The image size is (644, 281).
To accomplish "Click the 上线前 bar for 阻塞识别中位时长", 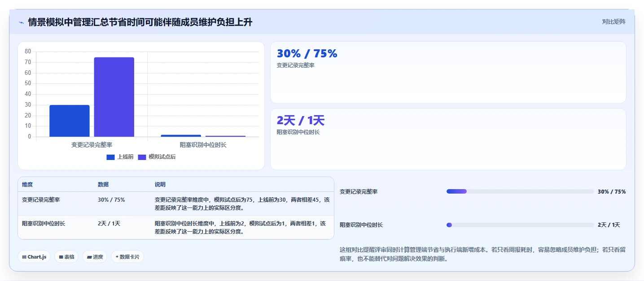I will click(181, 135).
